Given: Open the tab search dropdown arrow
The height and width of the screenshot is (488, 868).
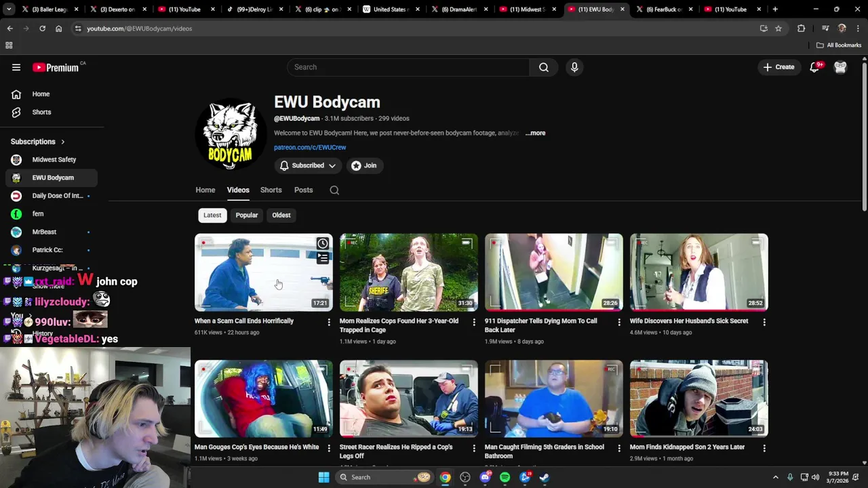Looking at the screenshot, I should (9, 9).
